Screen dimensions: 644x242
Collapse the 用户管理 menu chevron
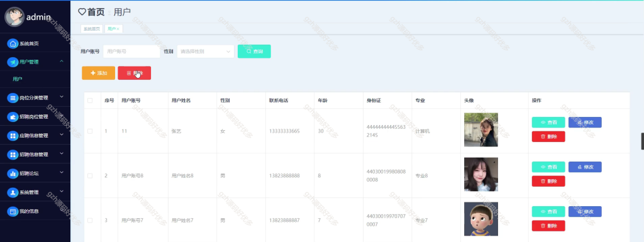click(62, 62)
